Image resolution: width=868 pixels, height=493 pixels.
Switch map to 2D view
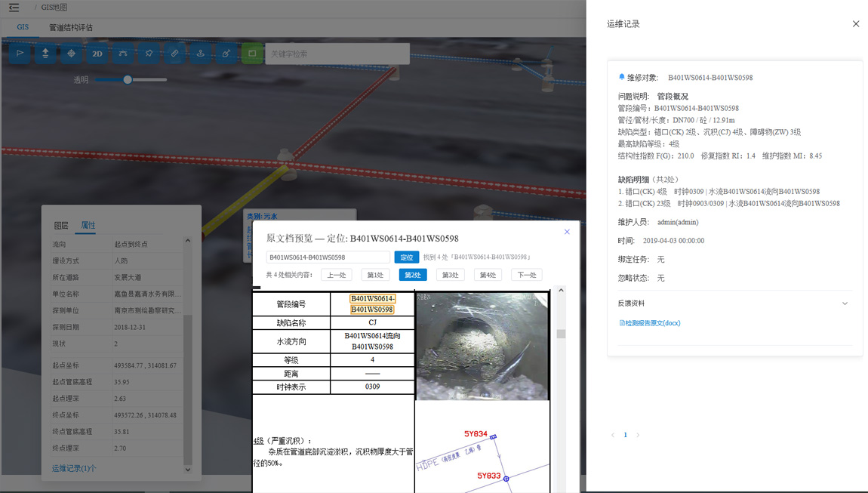[x=97, y=54]
